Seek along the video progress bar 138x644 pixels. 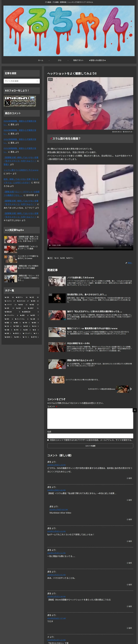point(90,248)
